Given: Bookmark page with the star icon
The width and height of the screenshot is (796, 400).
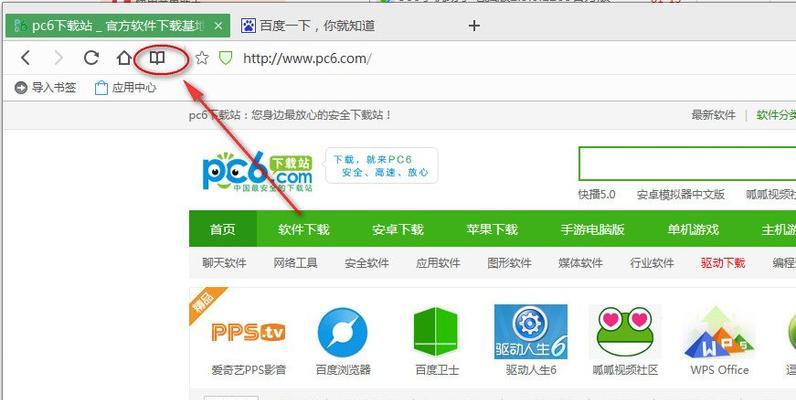Looking at the screenshot, I should tap(202, 58).
